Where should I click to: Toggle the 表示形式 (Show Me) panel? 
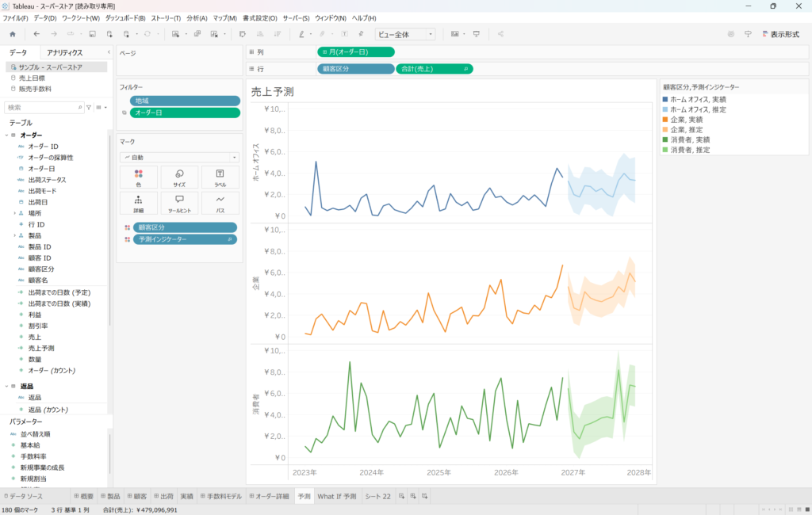click(780, 34)
